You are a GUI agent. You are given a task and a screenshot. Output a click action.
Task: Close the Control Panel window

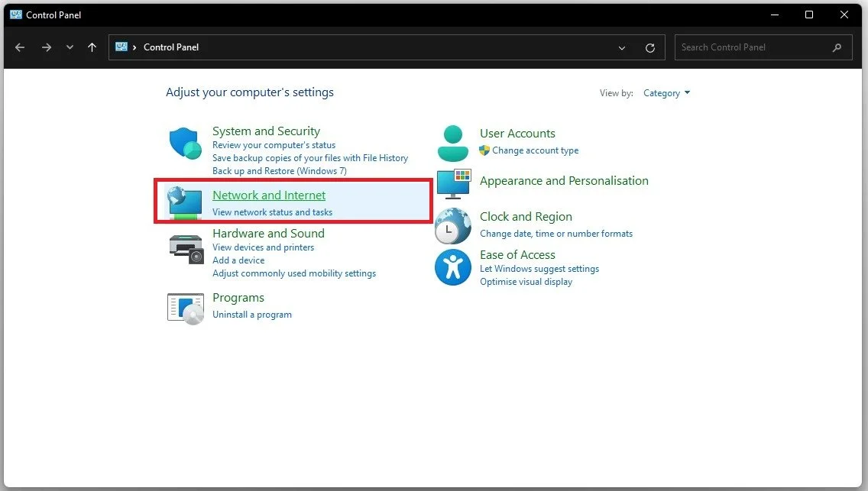(844, 15)
